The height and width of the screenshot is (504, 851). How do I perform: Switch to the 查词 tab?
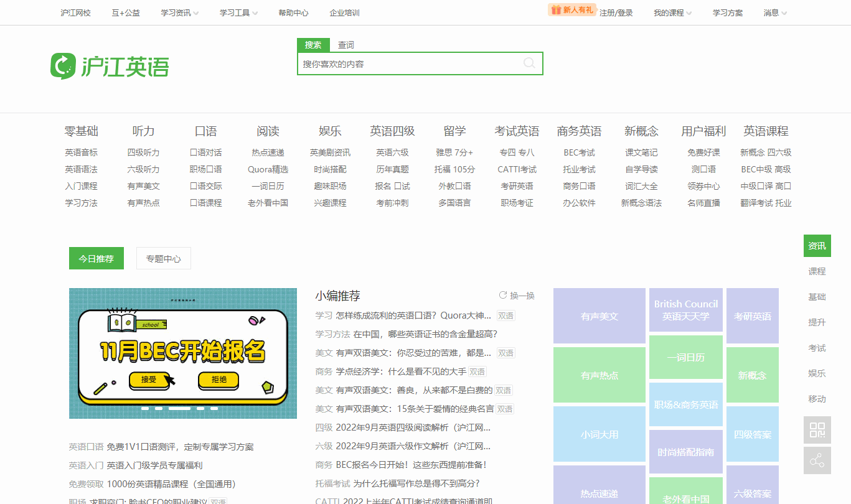(346, 45)
